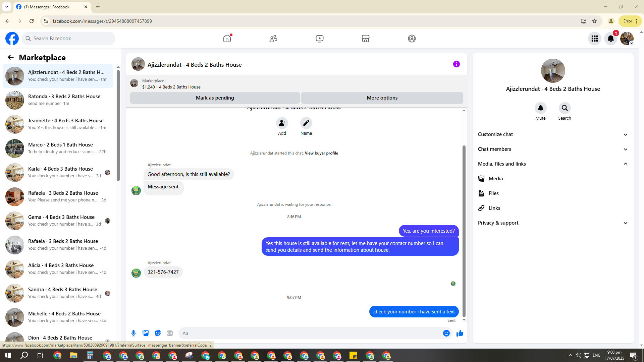Open the Groups icon in top navigation
This screenshot has width=644, height=362.
(x=412, y=39)
